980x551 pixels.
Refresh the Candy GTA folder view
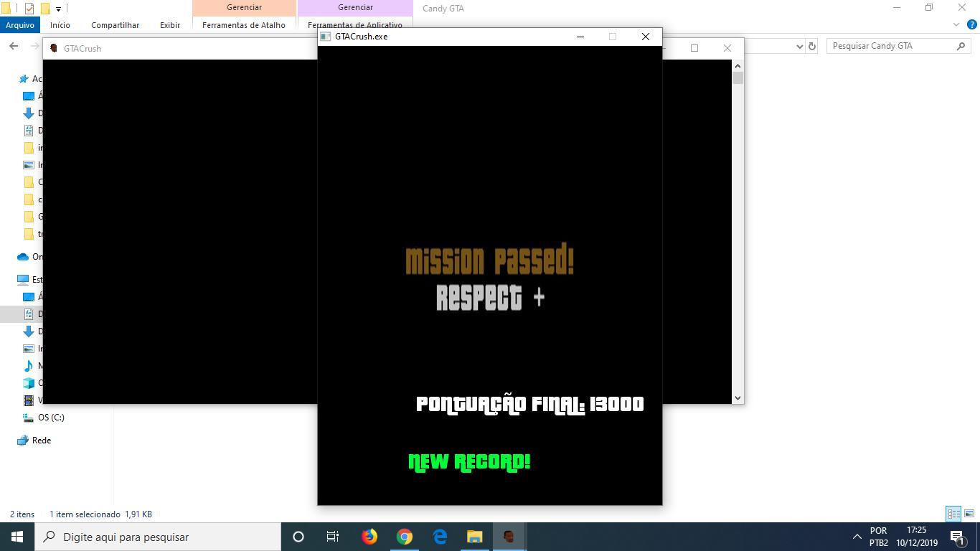(x=812, y=46)
